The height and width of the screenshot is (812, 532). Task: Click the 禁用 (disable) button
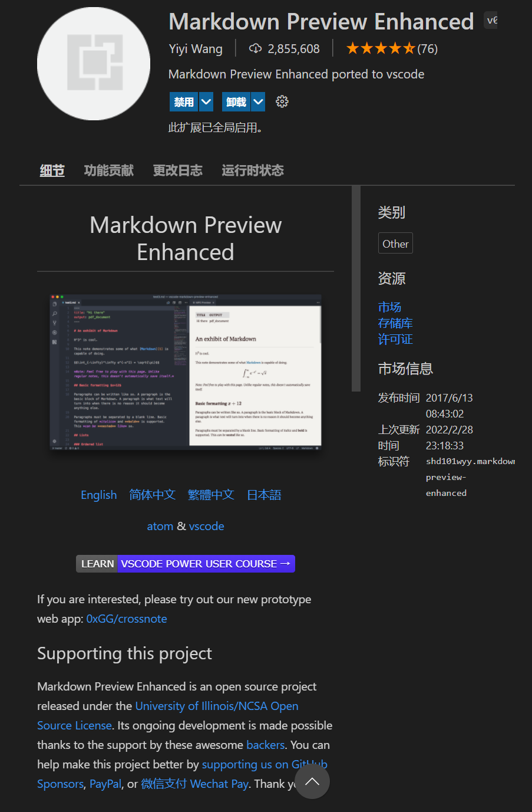pyautogui.click(x=184, y=102)
